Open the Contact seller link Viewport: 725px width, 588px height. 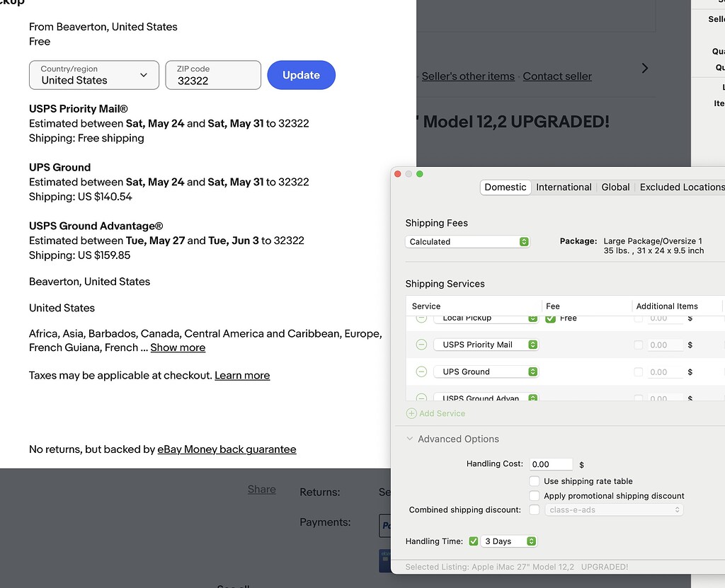(x=557, y=76)
